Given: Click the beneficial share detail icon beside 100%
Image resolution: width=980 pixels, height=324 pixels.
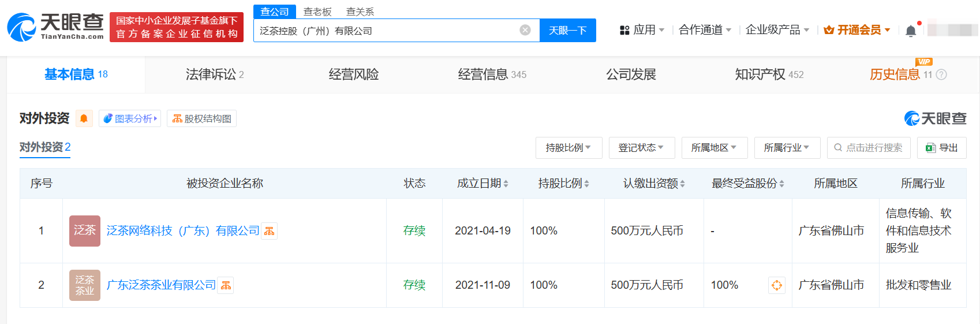Looking at the screenshot, I should [x=776, y=285].
